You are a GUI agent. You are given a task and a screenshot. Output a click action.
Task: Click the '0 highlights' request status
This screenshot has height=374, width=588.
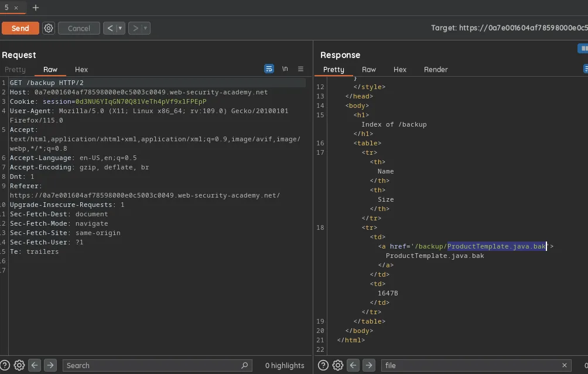[285, 365]
